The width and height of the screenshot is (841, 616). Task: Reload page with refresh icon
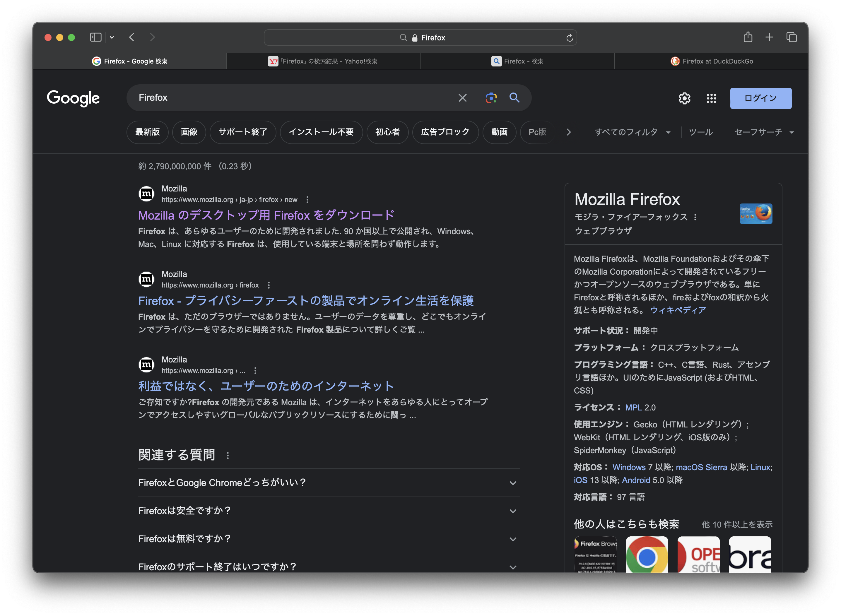click(570, 38)
